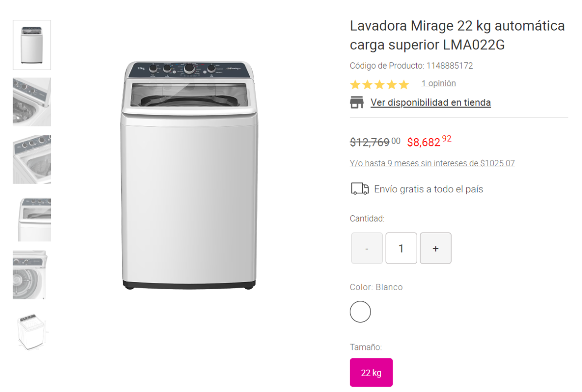Open the 1 opinión reviews link
The image size is (582, 392).
[438, 83]
